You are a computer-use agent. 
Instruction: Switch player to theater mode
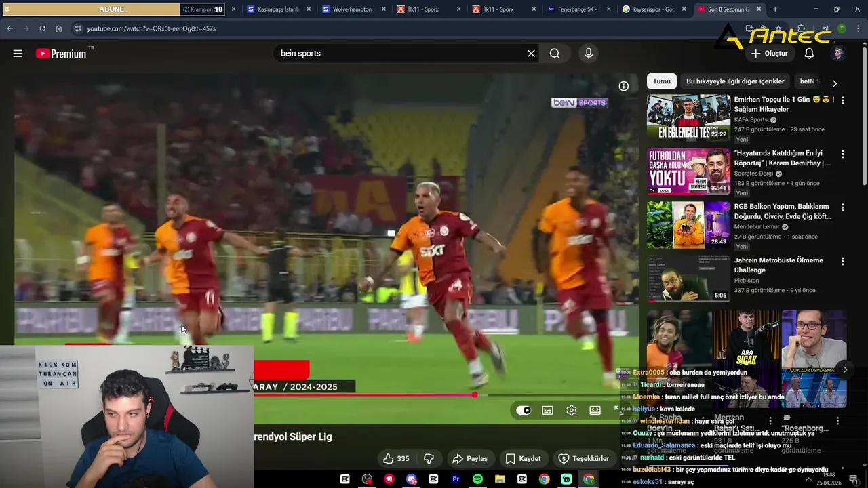(595, 410)
